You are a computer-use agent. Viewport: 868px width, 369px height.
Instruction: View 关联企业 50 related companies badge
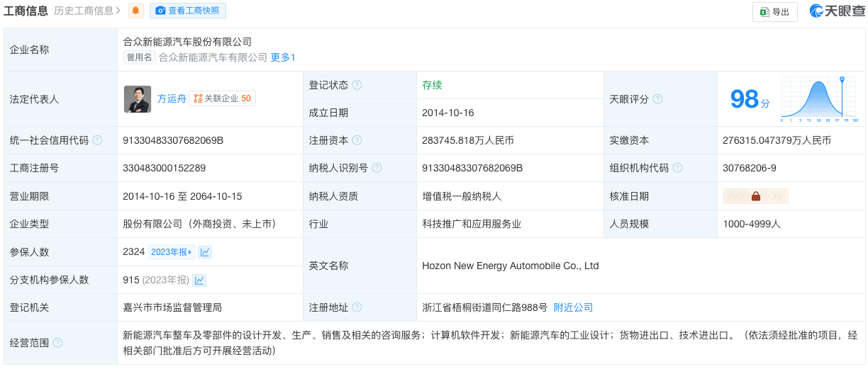click(222, 98)
